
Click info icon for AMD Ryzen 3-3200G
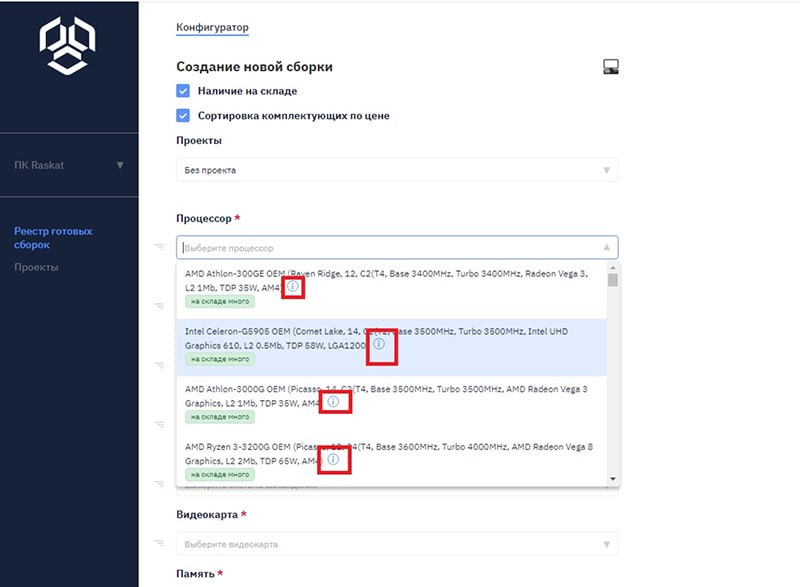point(333,460)
